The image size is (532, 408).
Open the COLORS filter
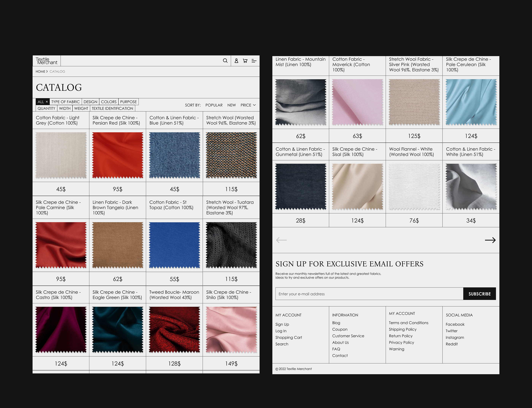tap(109, 102)
